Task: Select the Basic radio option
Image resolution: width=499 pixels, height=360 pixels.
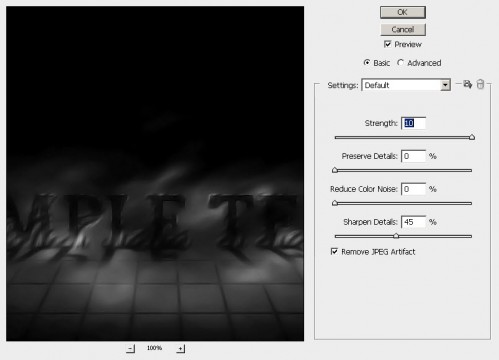Action: point(367,63)
